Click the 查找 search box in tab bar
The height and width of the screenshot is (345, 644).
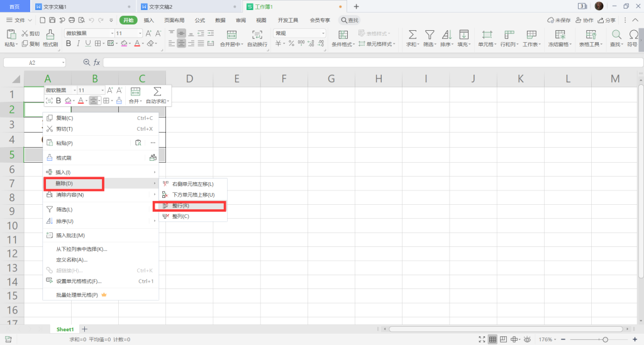tap(350, 20)
